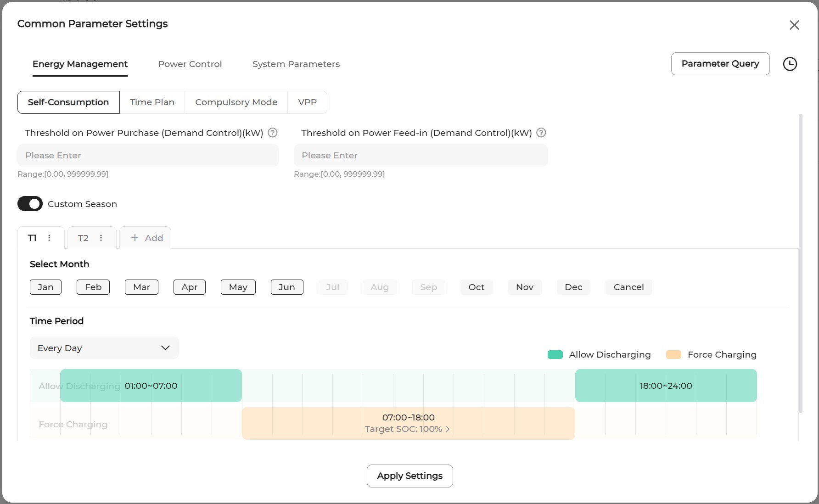Click the Parameter Query button
819x504 pixels.
click(x=720, y=64)
